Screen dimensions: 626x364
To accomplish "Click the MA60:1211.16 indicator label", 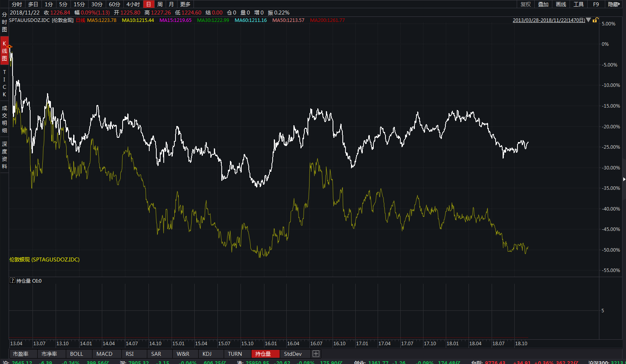I will 251,20.
